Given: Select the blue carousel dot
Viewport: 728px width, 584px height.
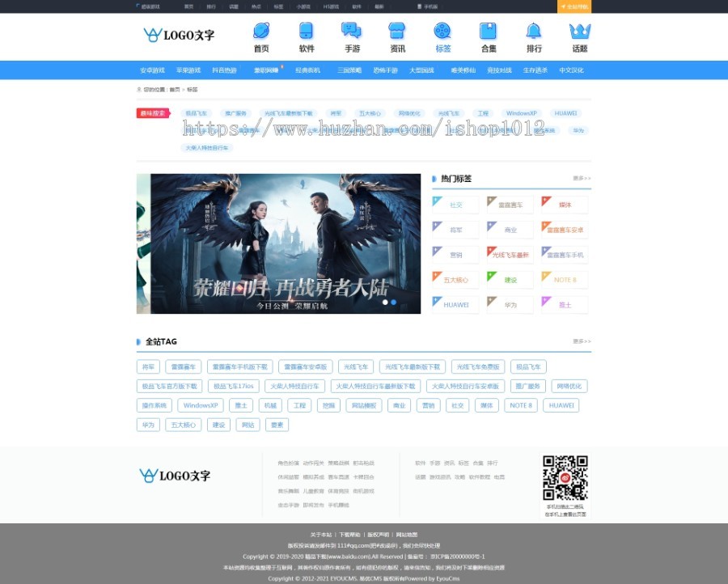Looking at the screenshot, I should click(394, 303).
